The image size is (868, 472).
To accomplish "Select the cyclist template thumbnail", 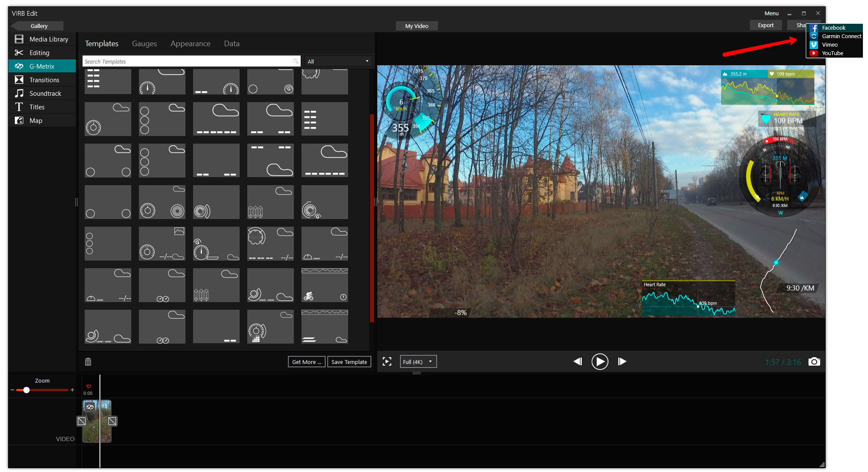I will pyautogui.click(x=324, y=285).
